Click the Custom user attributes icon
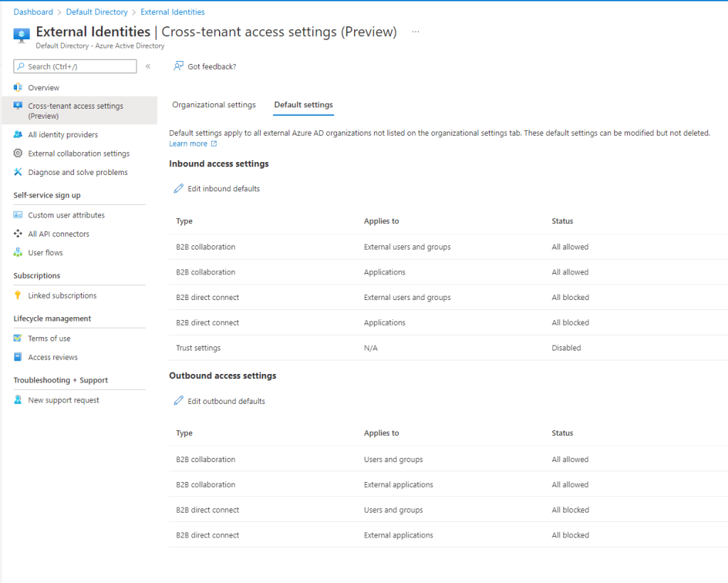This screenshot has height=583, width=728. click(x=18, y=215)
